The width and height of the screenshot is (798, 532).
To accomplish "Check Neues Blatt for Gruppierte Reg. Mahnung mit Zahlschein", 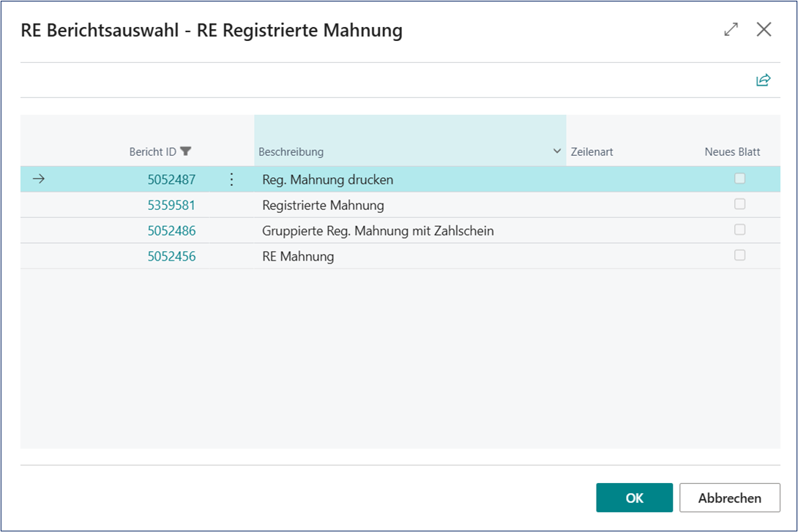I will 739,230.
